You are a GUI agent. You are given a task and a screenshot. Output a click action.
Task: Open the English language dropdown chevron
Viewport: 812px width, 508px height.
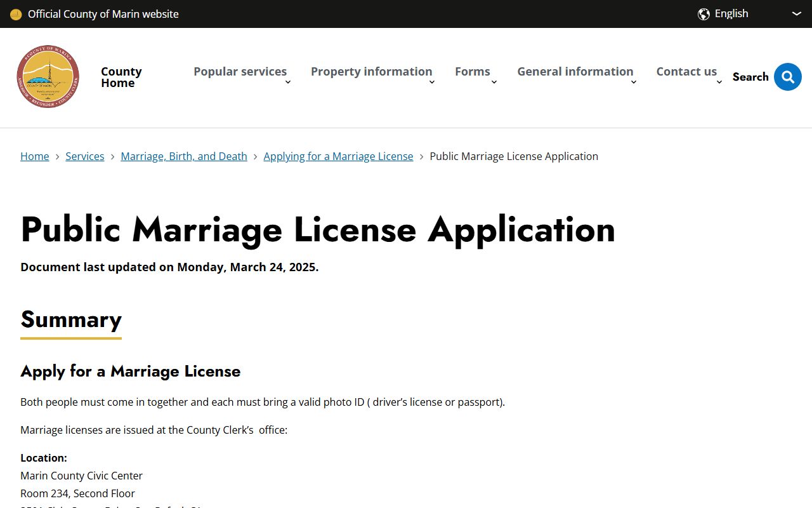click(797, 13)
